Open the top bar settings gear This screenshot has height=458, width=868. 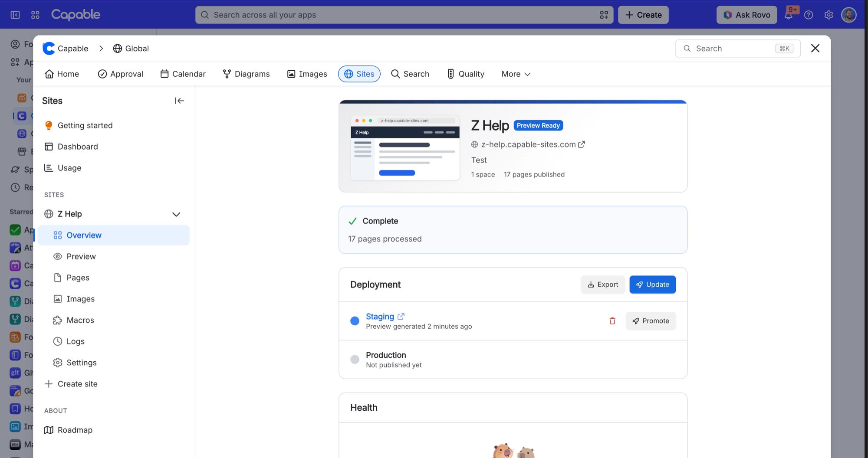829,15
